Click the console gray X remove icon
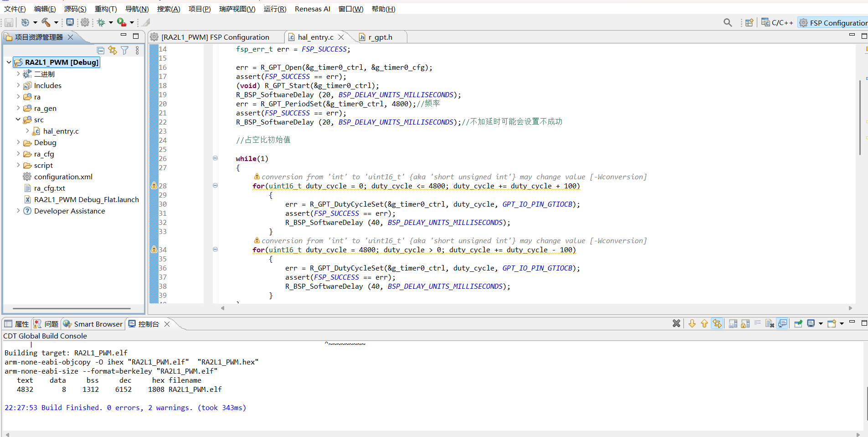The height and width of the screenshot is (437, 868). 676,323
